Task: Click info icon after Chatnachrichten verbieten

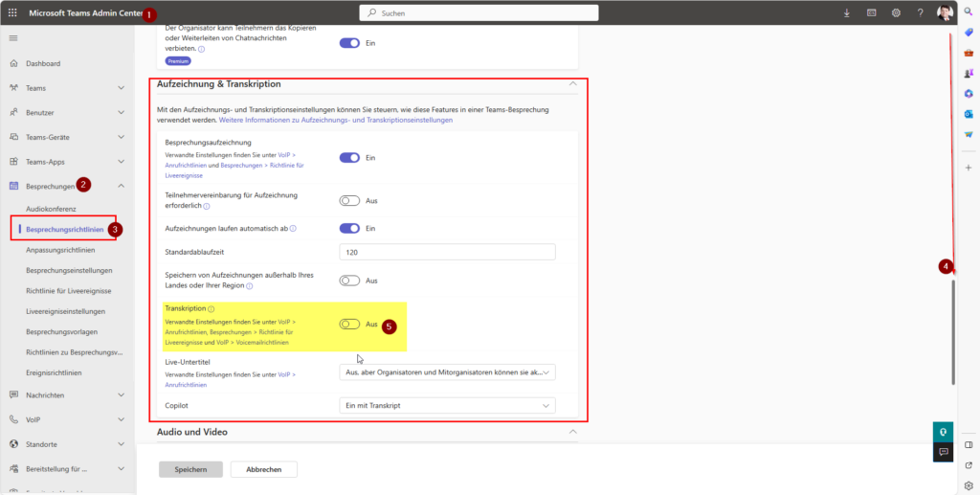Action: [201, 49]
